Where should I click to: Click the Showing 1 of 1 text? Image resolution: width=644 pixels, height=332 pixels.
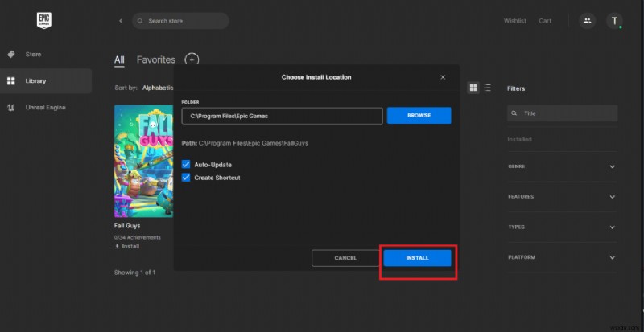134,273
